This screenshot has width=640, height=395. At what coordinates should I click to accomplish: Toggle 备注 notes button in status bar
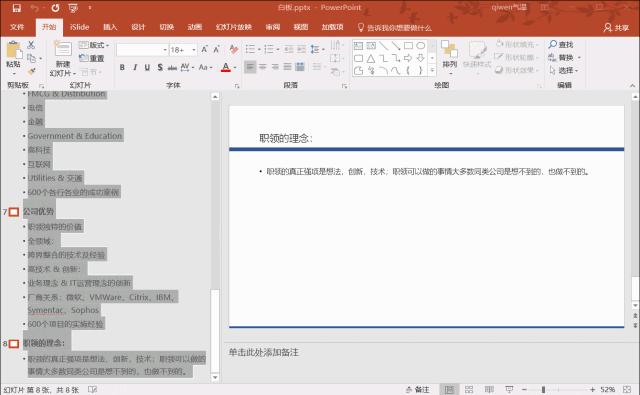click(x=417, y=390)
